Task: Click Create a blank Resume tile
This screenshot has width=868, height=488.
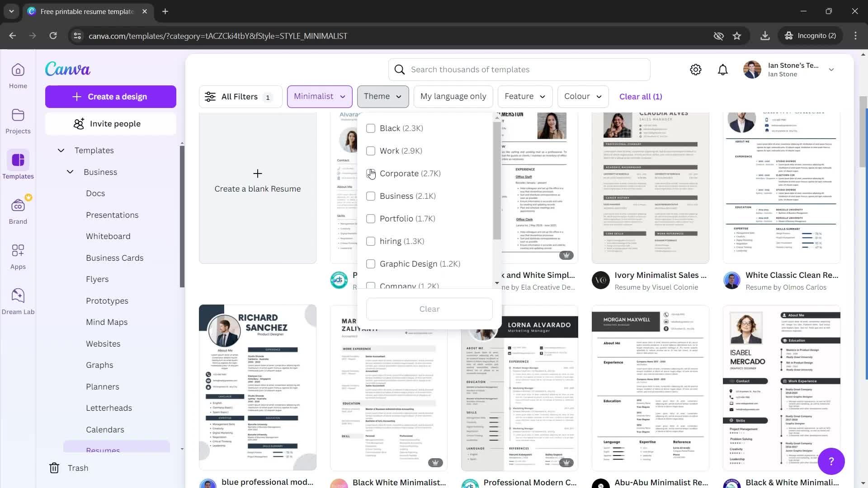Action: 258,188
